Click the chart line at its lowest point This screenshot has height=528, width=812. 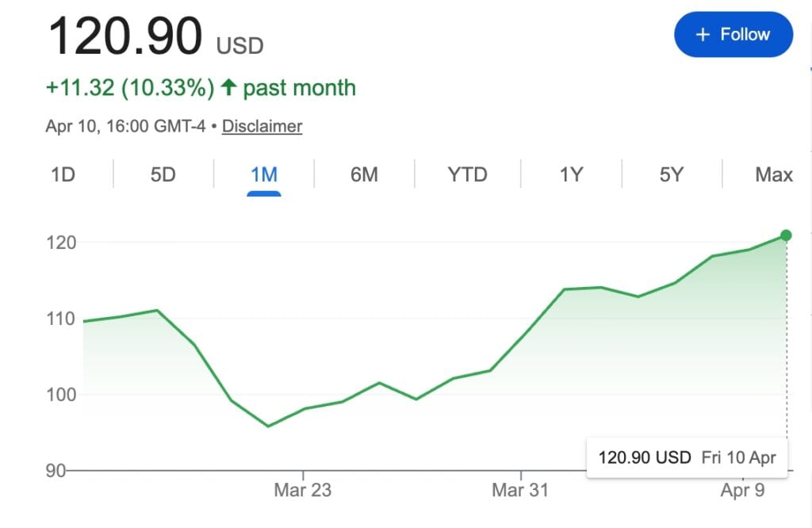pos(270,426)
